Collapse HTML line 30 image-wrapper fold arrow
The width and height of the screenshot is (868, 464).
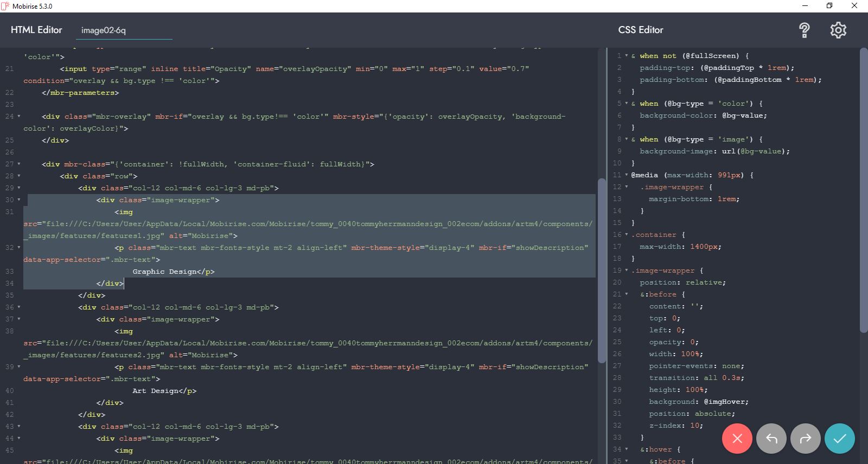tap(19, 200)
